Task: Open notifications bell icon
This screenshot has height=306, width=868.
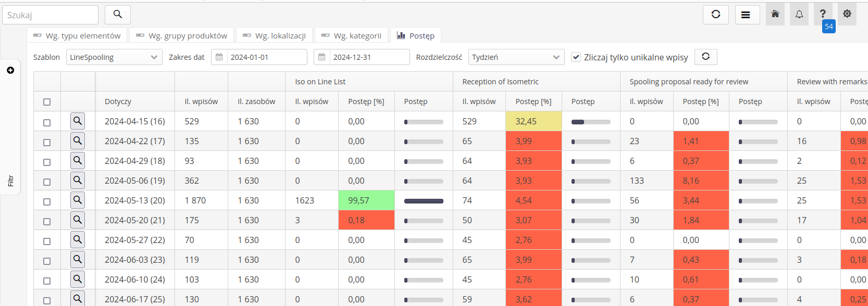Action: [799, 15]
